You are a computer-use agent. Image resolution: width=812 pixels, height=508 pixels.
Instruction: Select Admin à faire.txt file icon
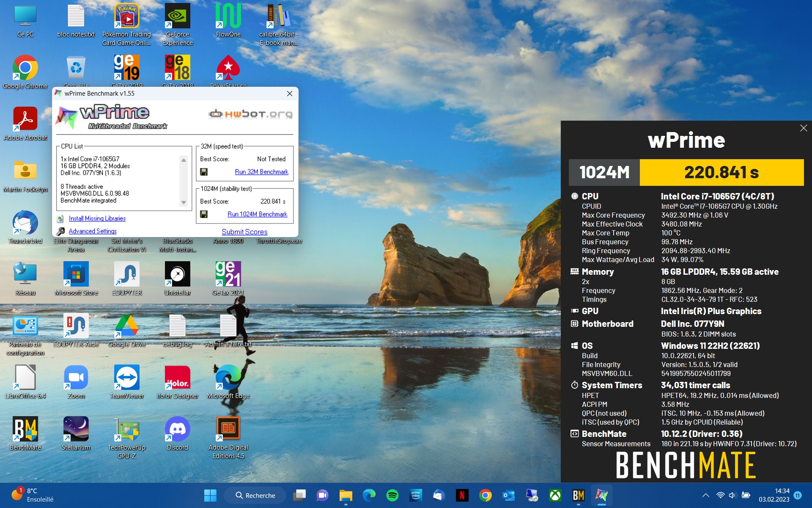pyautogui.click(x=228, y=330)
